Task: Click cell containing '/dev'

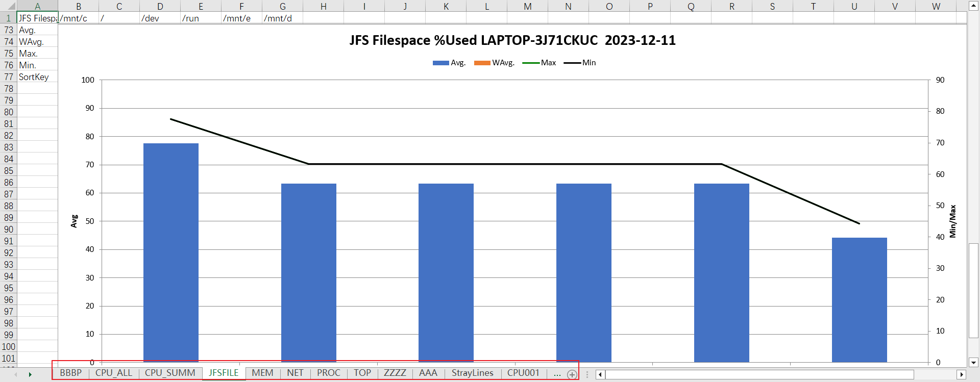Action: pos(160,18)
